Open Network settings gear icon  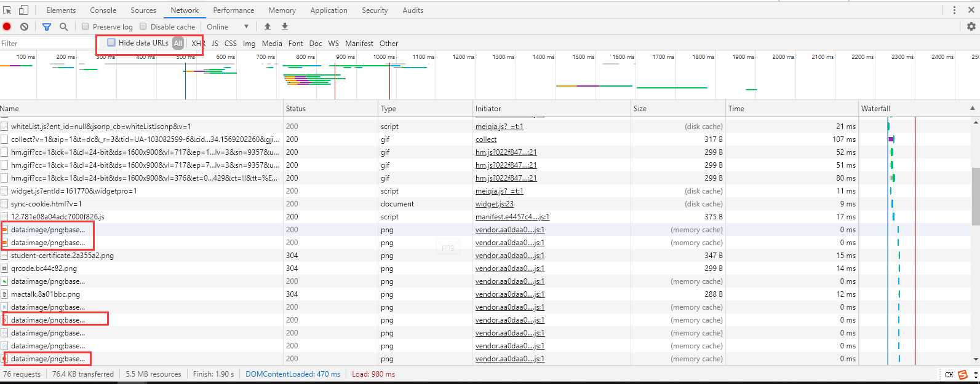coord(971,26)
